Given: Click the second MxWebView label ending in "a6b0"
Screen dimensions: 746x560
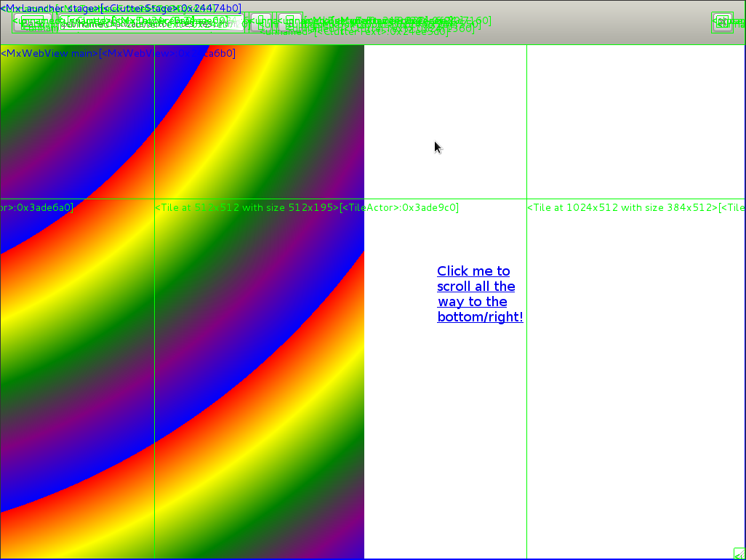Looking at the screenshot, I should click(x=167, y=54).
